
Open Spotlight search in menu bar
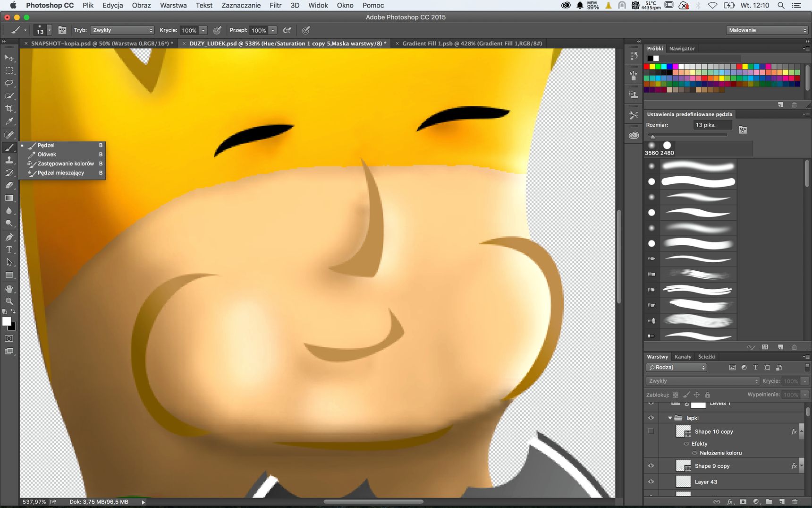(781, 5)
